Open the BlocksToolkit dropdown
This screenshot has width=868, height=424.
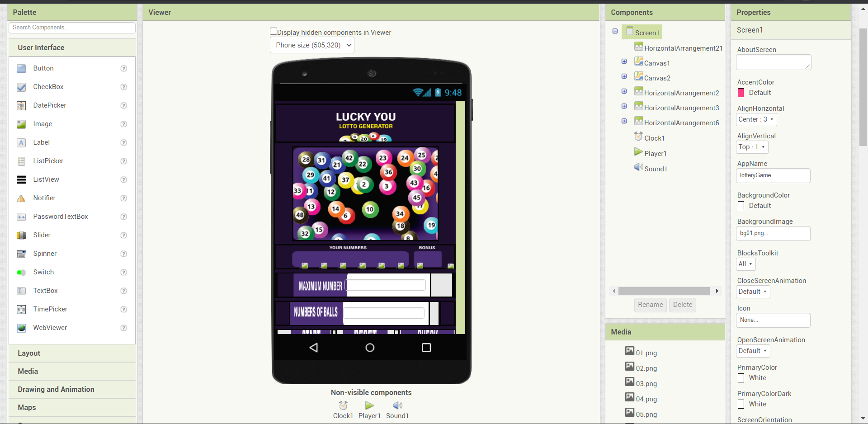click(746, 264)
